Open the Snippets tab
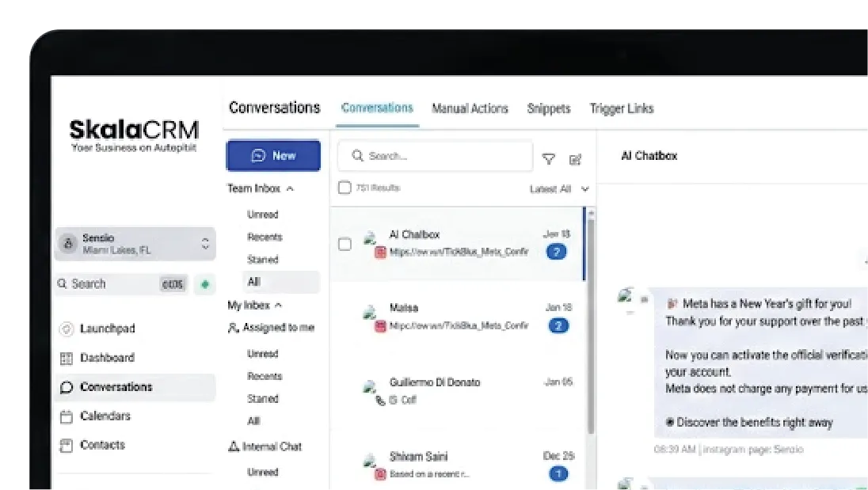868x490 pixels. coord(549,108)
